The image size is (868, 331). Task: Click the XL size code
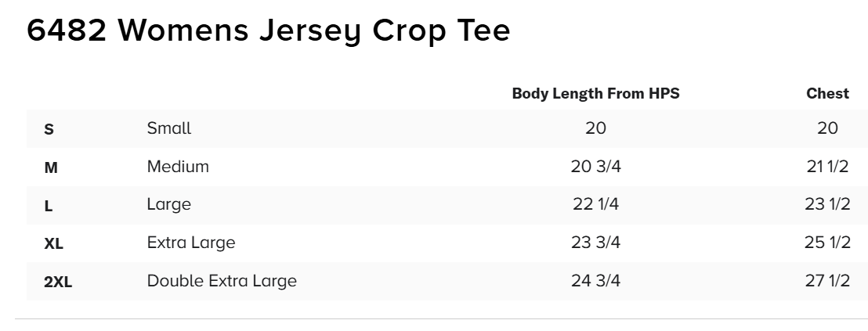(x=54, y=243)
